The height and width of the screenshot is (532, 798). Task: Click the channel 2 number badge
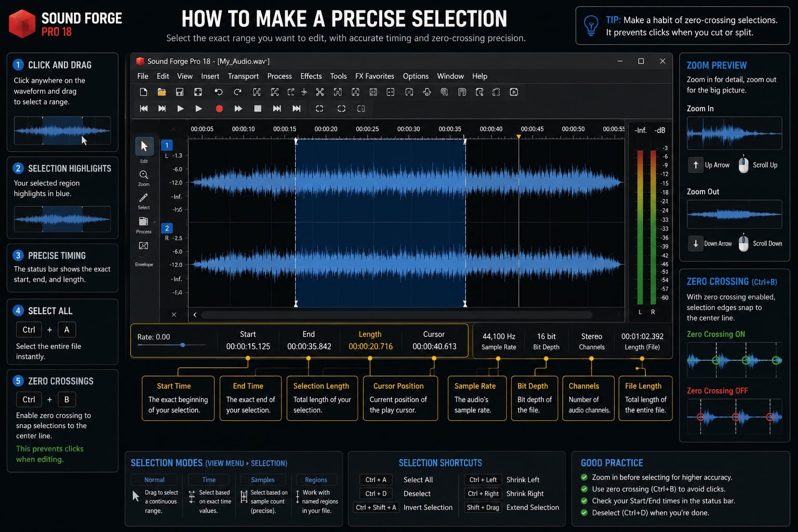pos(167,228)
